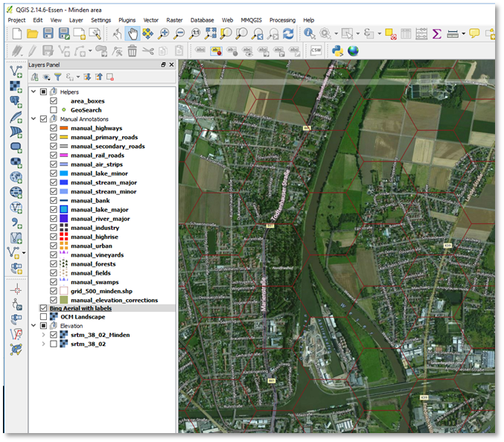Screen dimensions: 504x442
Task: Select the grid_500_minden.shp layer
Action: click(103, 291)
